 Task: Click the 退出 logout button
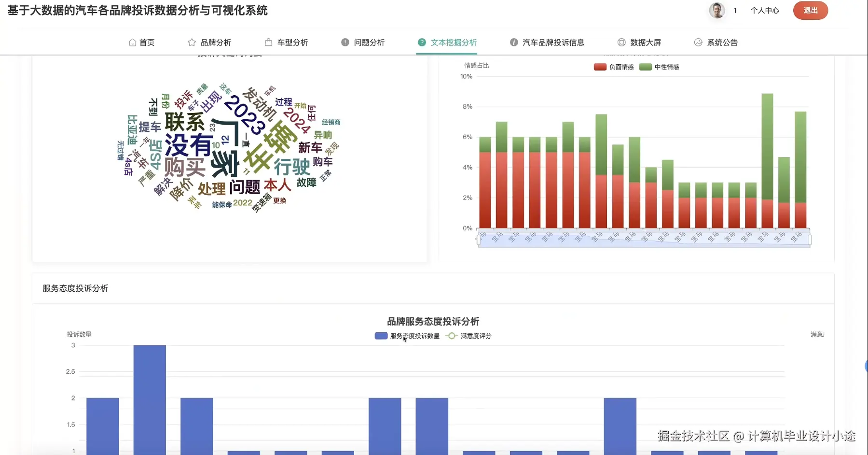coord(811,10)
